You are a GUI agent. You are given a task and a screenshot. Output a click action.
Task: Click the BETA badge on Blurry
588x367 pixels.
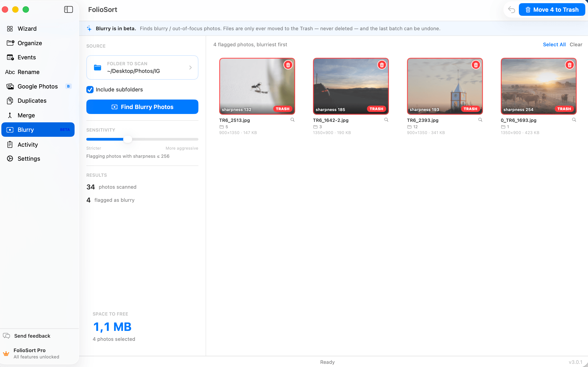pyautogui.click(x=65, y=130)
